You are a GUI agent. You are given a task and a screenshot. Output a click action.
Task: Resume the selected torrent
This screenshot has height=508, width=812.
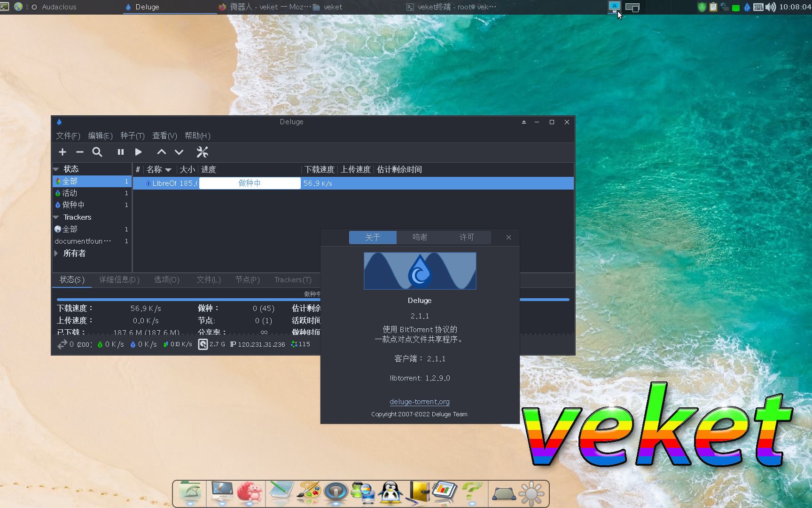(138, 152)
